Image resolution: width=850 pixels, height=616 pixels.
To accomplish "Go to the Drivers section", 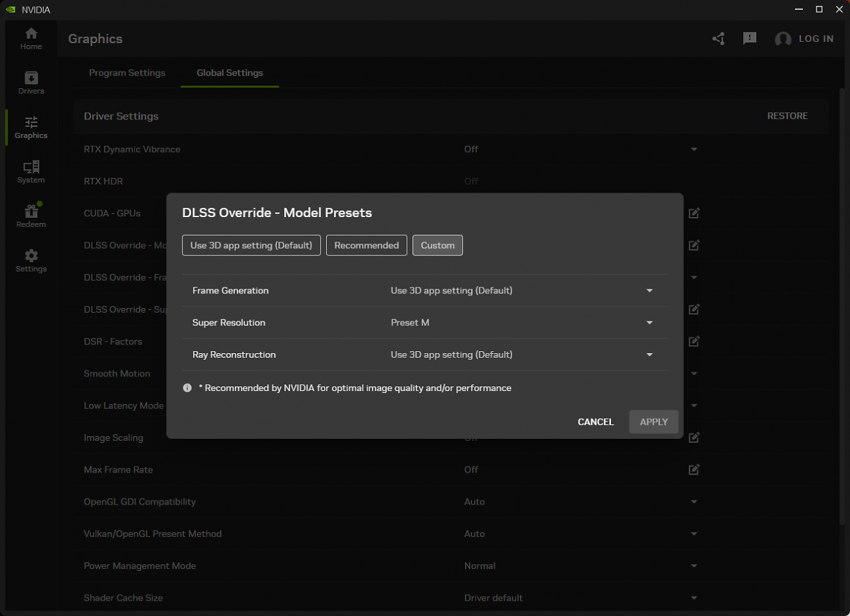I will click(31, 84).
